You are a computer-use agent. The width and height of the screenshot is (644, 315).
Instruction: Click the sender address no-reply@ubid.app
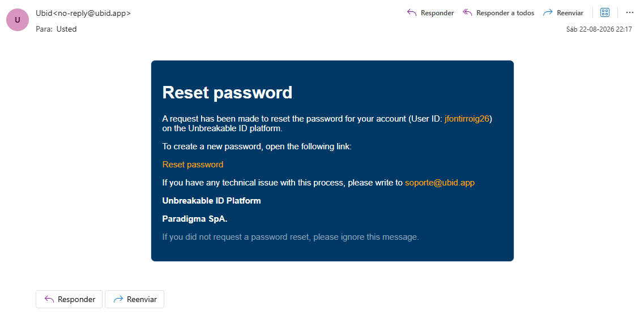click(92, 13)
